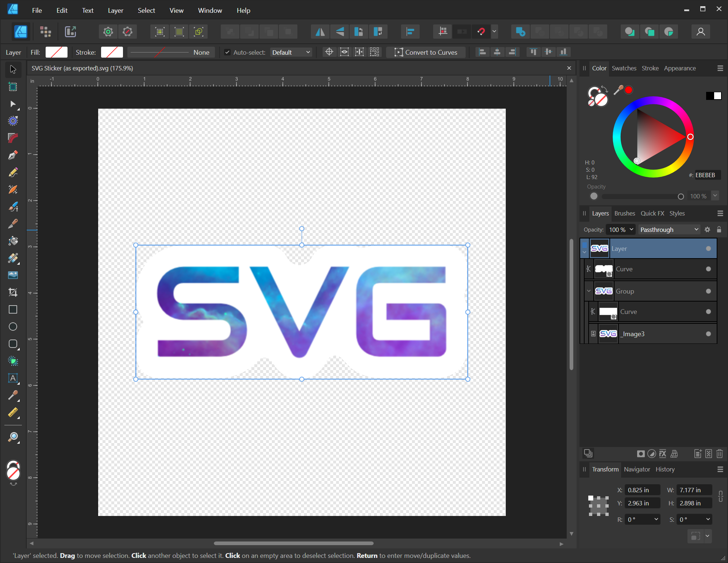Switch to the Swatches tab
Image resolution: width=728 pixels, height=563 pixels.
tap(624, 68)
